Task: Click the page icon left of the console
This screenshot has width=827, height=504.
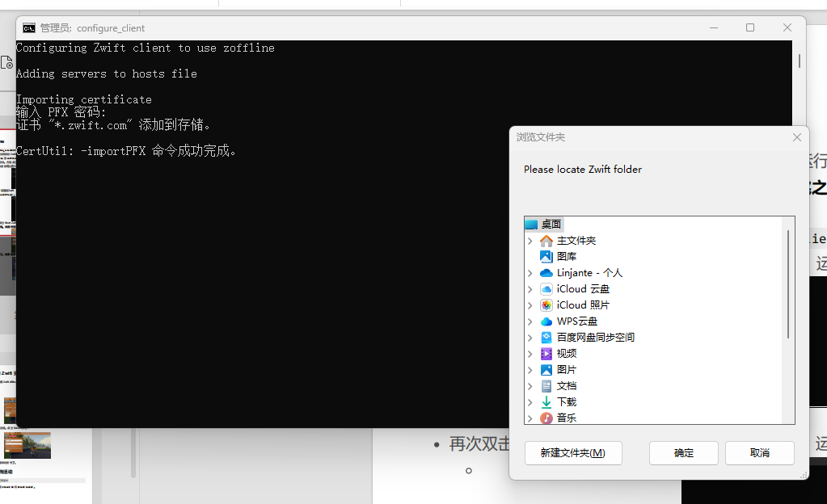Action: (x=6, y=62)
